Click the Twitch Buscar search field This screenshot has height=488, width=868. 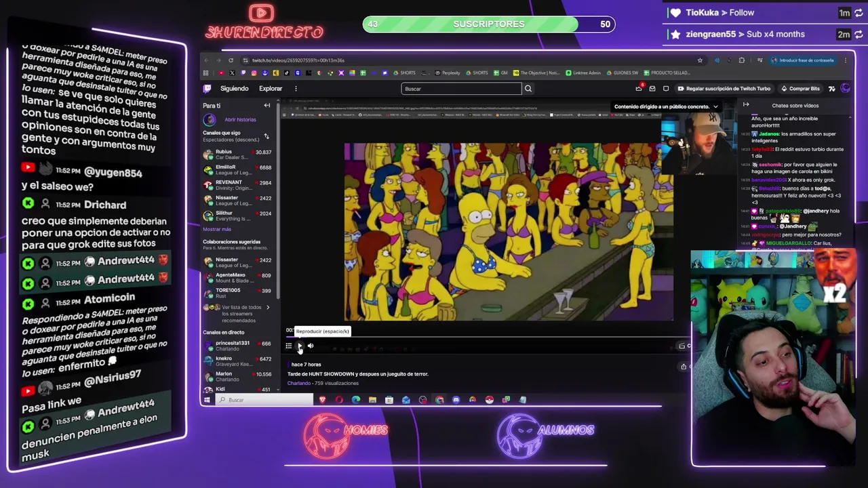[x=462, y=88]
